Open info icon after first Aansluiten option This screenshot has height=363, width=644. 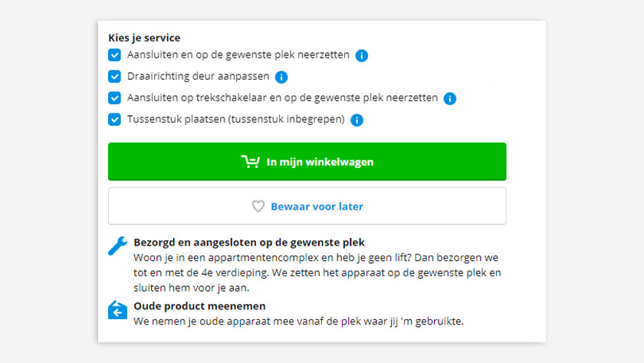[361, 55]
